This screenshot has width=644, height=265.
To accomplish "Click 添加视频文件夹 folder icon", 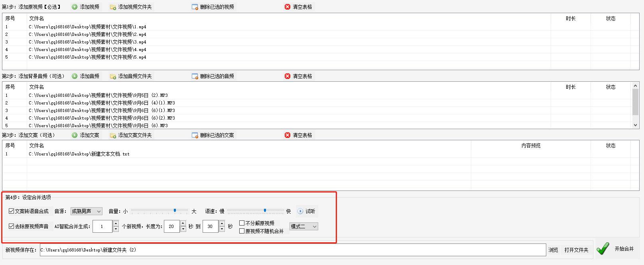I will click(113, 7).
